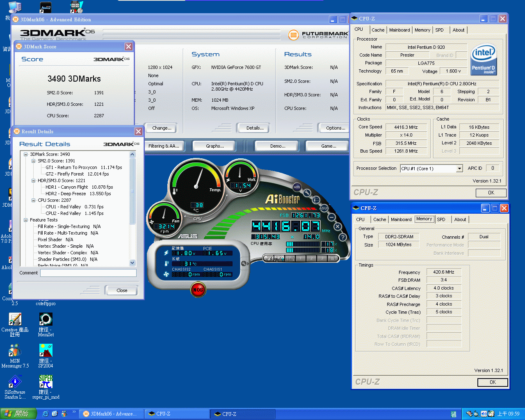Open AI Booster question mark help icon

(343, 237)
